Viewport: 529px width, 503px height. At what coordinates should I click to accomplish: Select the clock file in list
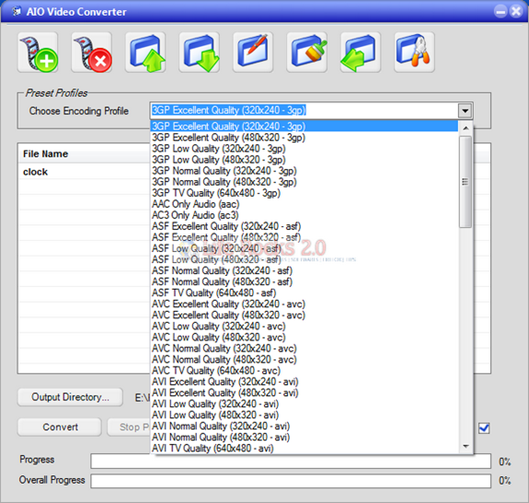tap(35, 172)
